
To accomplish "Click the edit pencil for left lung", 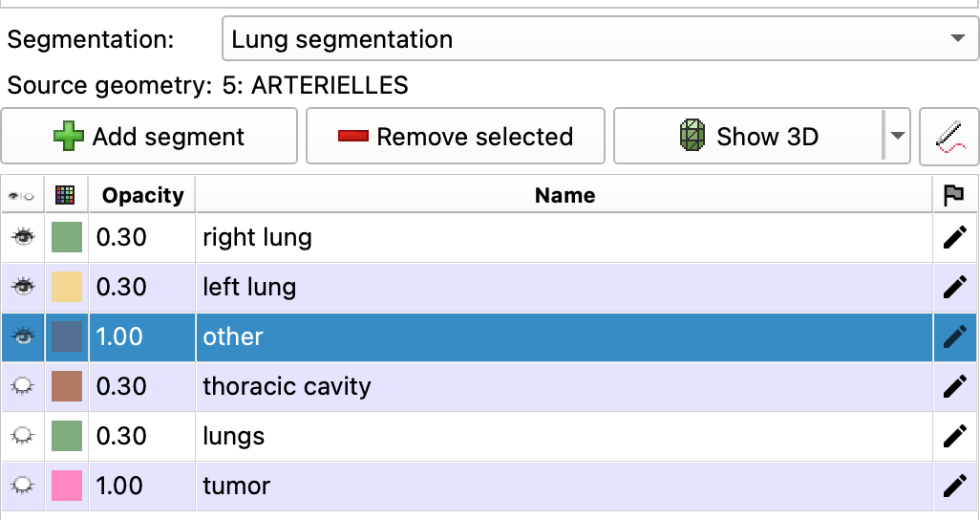I will pos(954,287).
